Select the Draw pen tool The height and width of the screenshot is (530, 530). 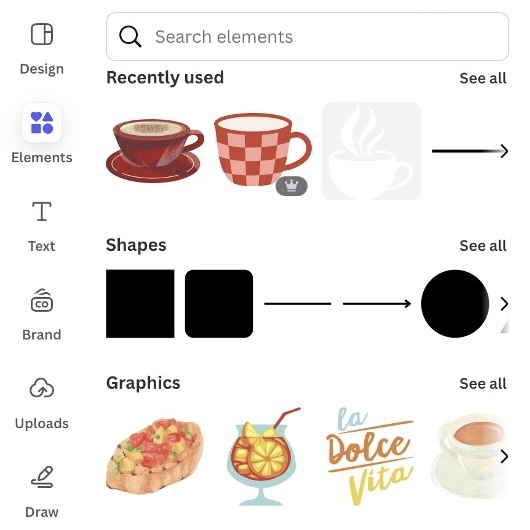tap(42, 477)
